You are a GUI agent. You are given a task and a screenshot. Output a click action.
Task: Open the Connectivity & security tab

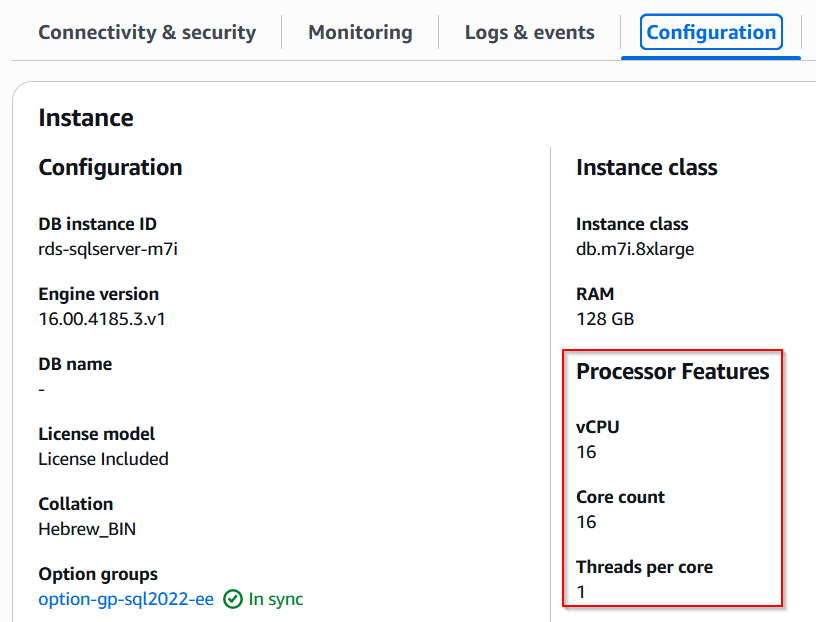tap(147, 32)
